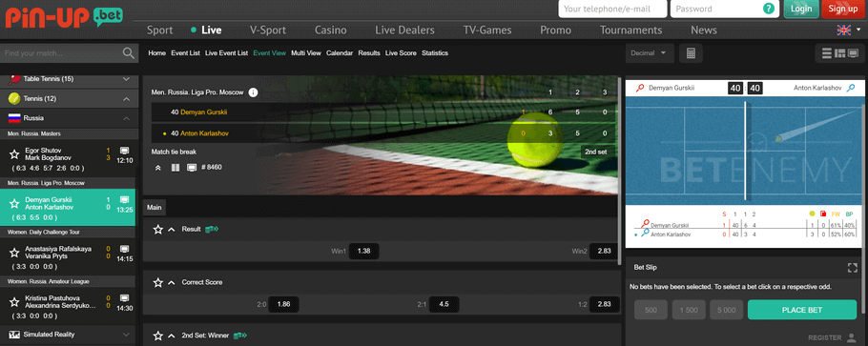Collapse the Tennis (12) section
Viewport: 868px width, 346px height.
126,99
